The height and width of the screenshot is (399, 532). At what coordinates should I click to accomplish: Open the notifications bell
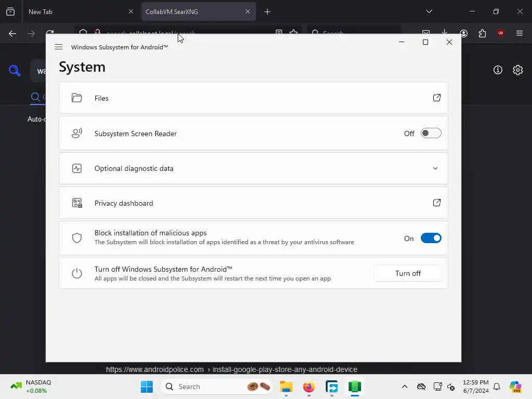point(496,387)
